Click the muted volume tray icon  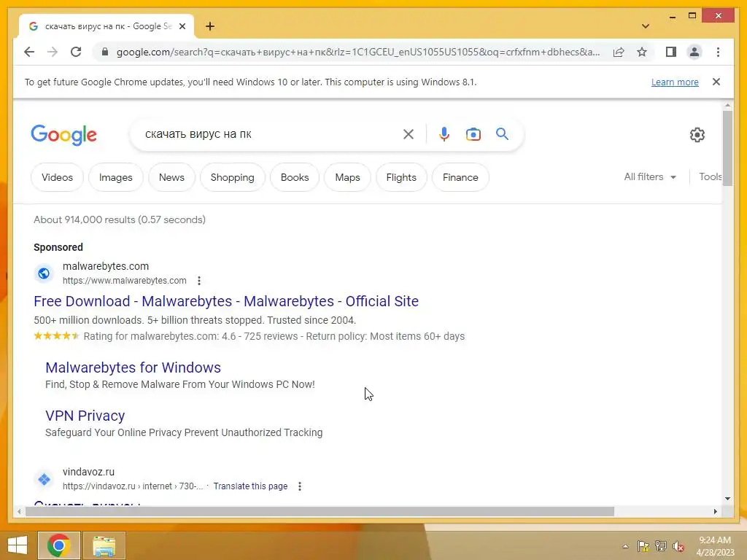(678, 546)
